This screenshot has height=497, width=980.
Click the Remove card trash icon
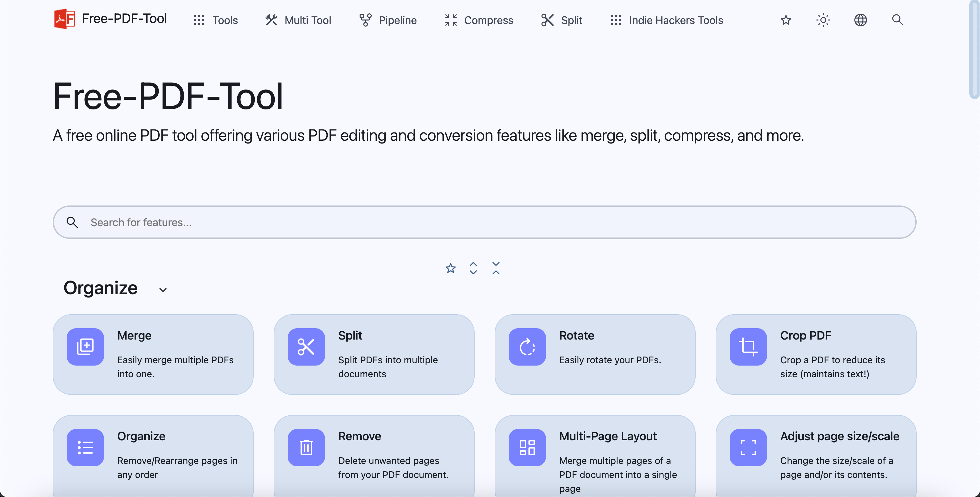click(x=306, y=448)
